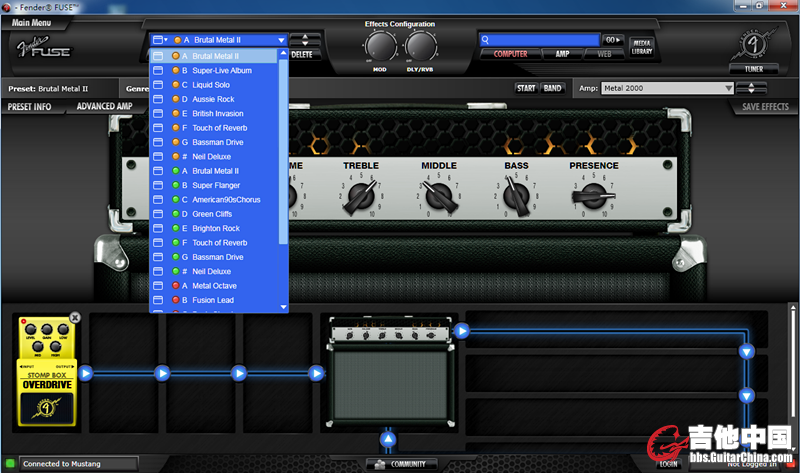Select orange preset G Bassman Drive
The width and height of the screenshot is (800, 473).
tap(214, 142)
